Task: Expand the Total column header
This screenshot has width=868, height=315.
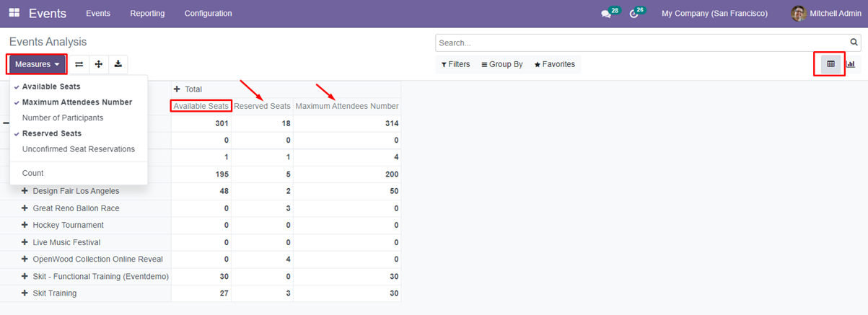Action: [188, 89]
